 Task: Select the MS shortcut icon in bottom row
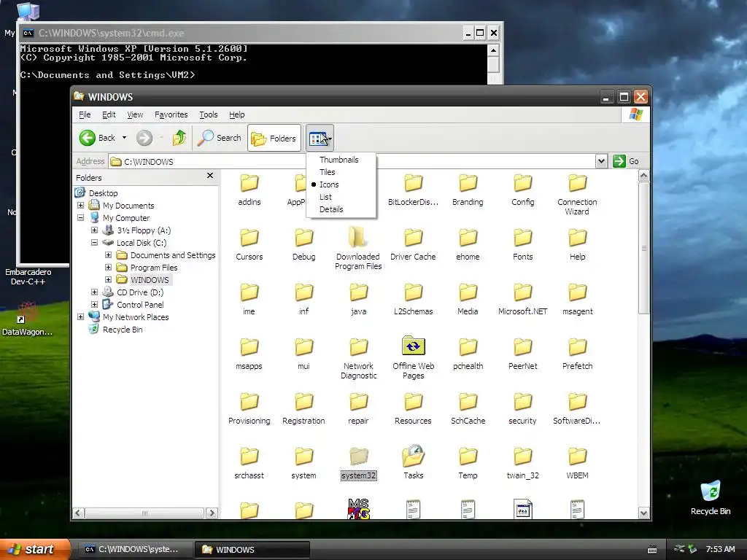(358, 508)
